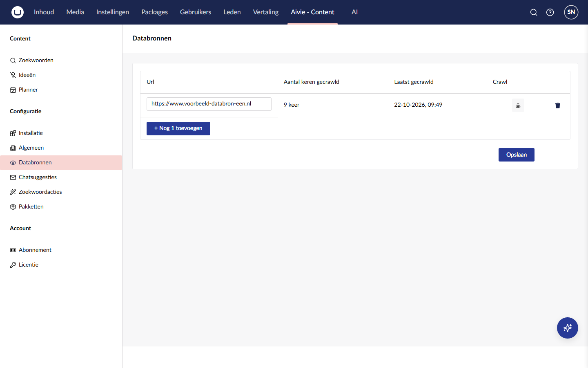Click the Zoekwoorden magnifier icon

[13, 61]
